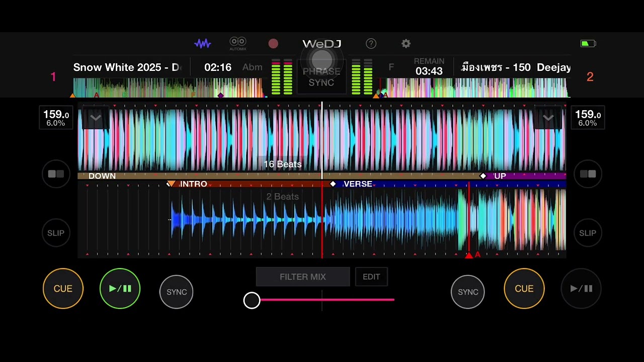Hit the CUE button on deck 1
This screenshot has width=644, height=362.
tap(63, 289)
